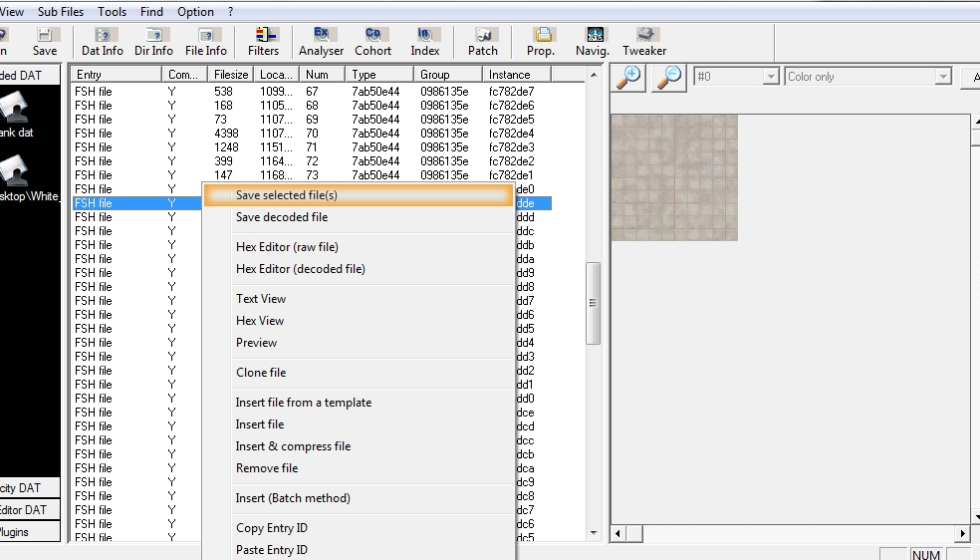
Task: Sort by the Group column header
Action: pyautogui.click(x=447, y=75)
